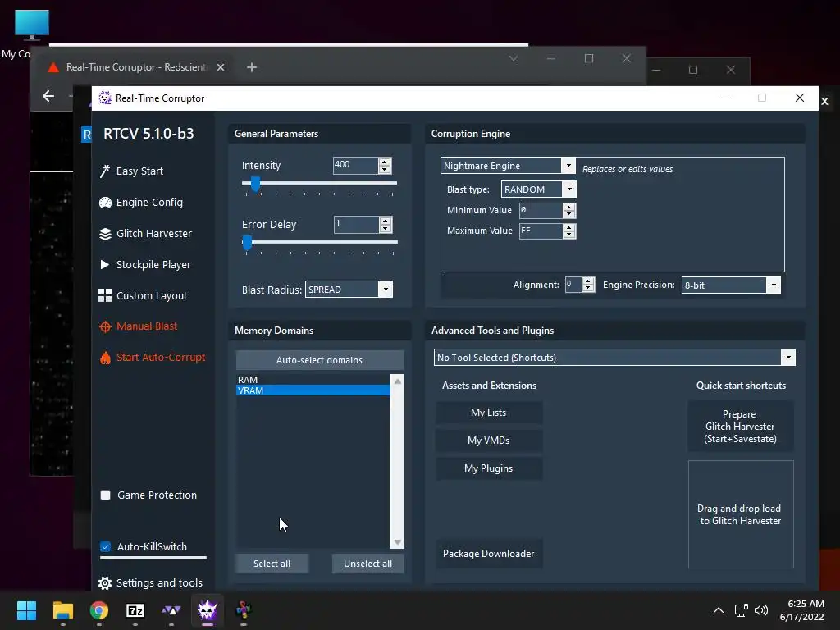840x630 pixels.
Task: Open Custom Layout grid icon
Action: point(105,295)
